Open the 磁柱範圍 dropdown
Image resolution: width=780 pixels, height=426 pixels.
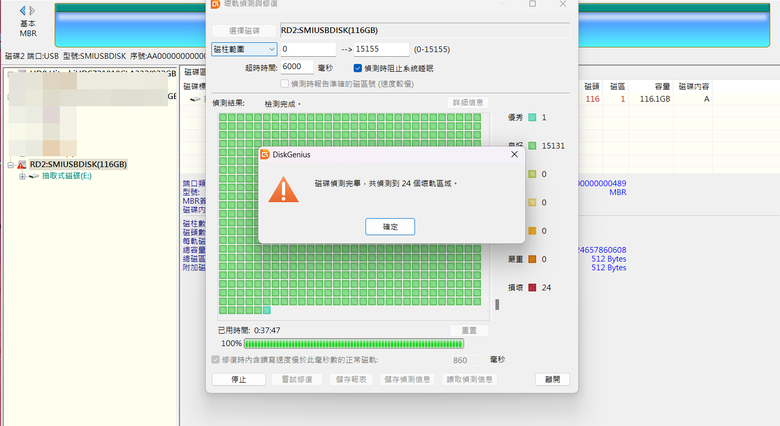coord(244,49)
